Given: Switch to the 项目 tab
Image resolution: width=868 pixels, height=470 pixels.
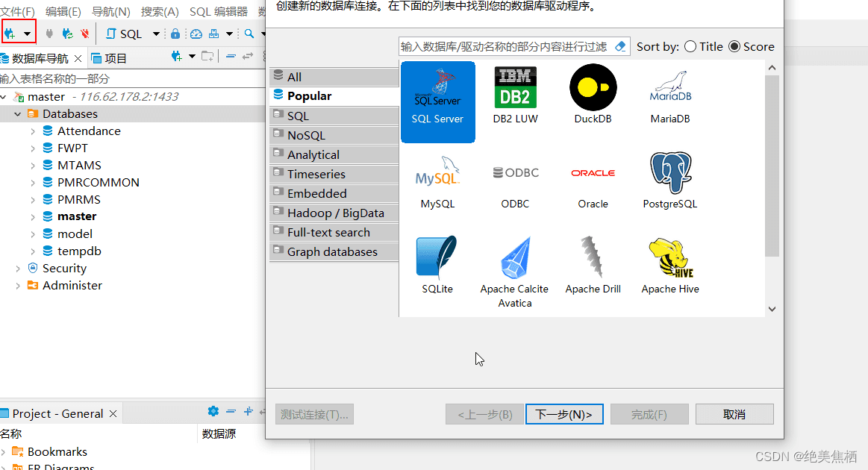Looking at the screenshot, I should pos(110,58).
